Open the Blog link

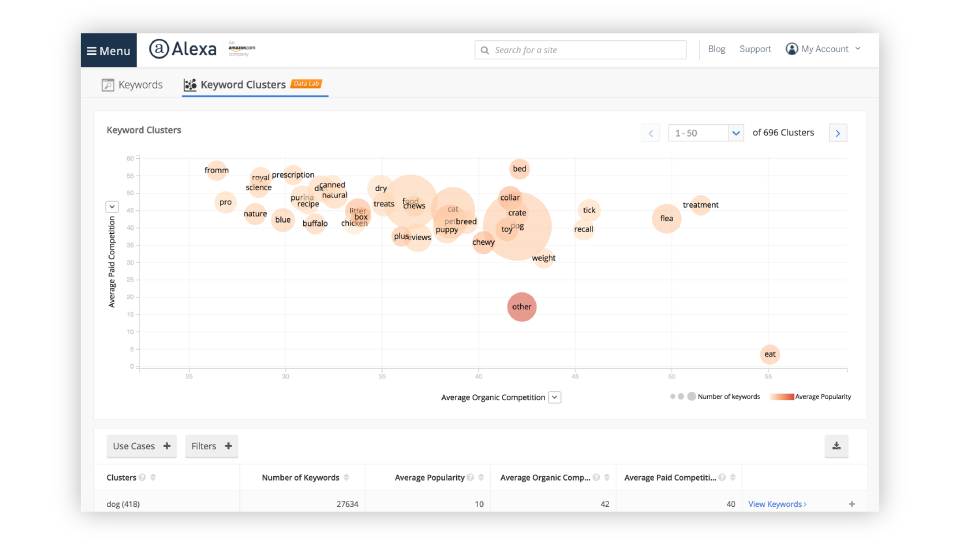tap(716, 49)
